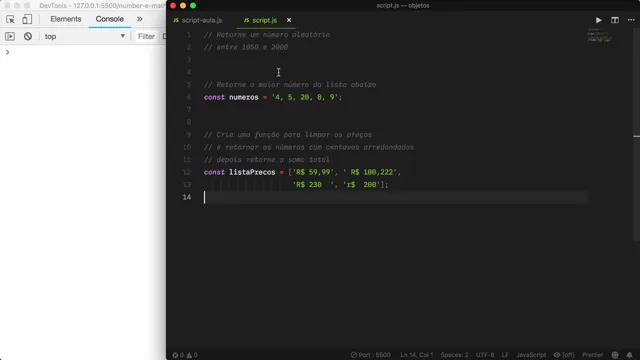Screen dimensions: 640x360
Task: Clear console with the ban icon
Action: [28, 36]
